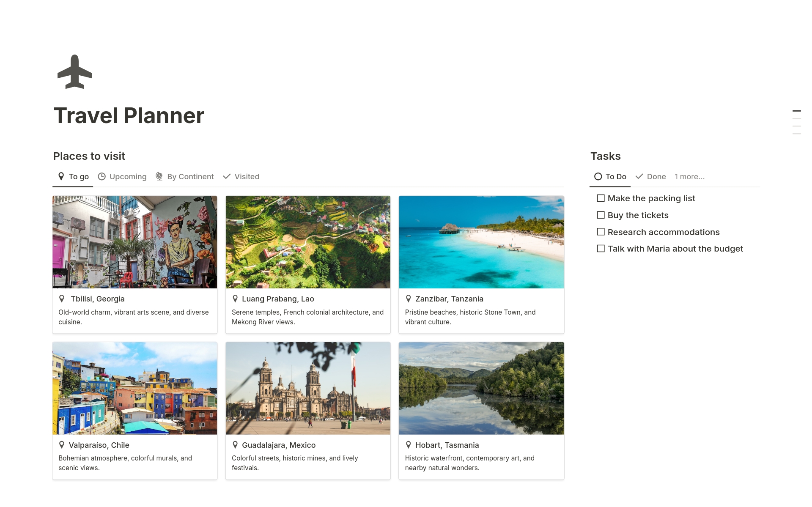Show the Done tasks tab
Image resolution: width=812 pixels, height=507 pixels.
[650, 177]
